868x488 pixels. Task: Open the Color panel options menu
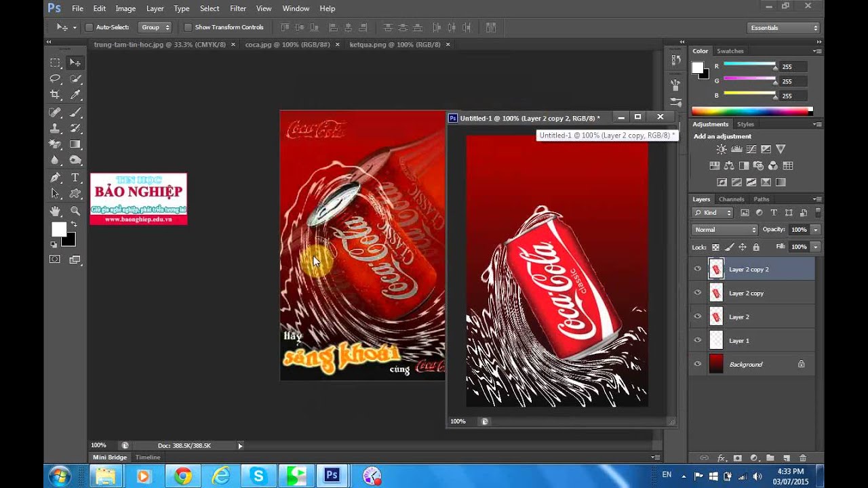point(816,51)
